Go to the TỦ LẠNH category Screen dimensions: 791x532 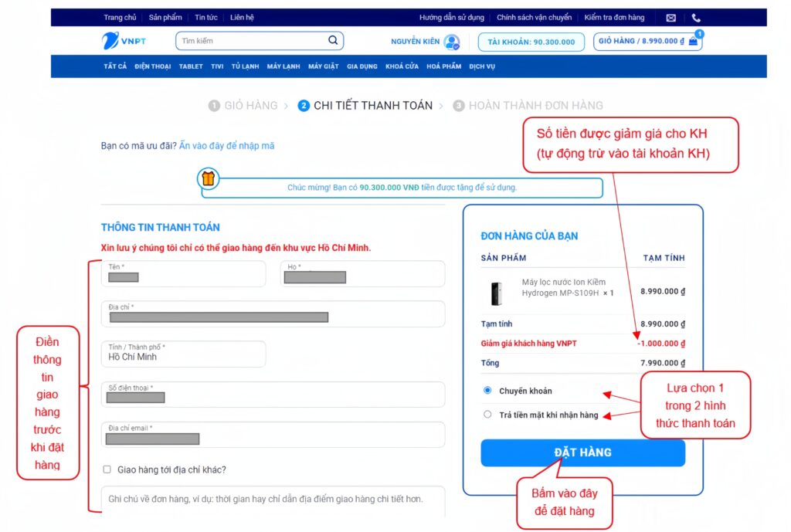pos(245,66)
